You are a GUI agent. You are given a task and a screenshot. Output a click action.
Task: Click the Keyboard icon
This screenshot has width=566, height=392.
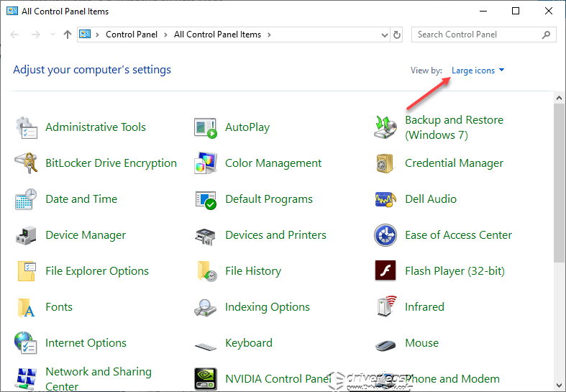tap(206, 347)
